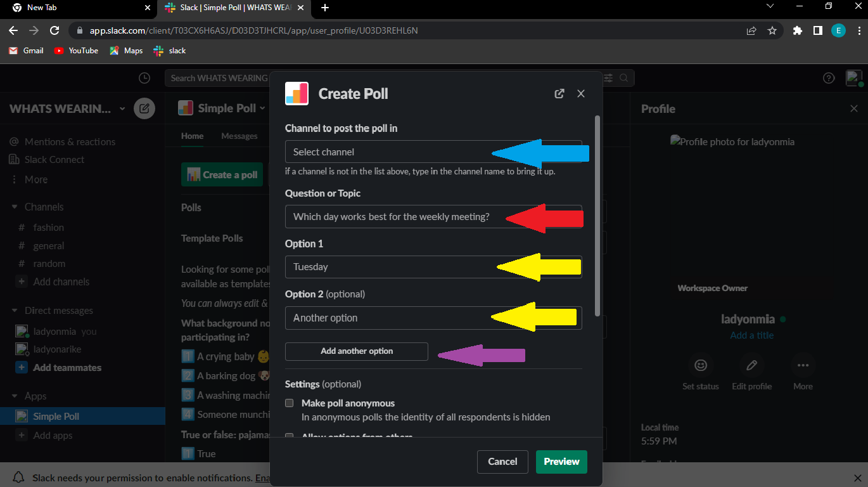
Task: Click the compose new message icon
Action: pyautogui.click(x=144, y=108)
